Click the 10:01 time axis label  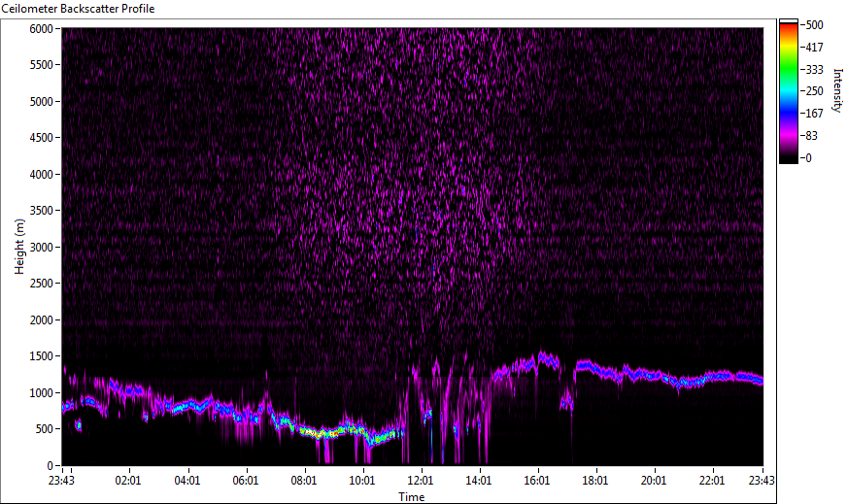tap(362, 481)
